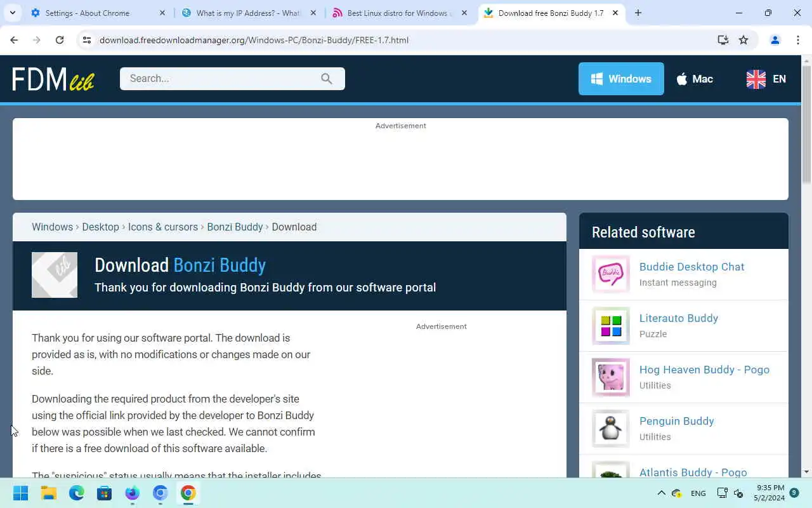Go forward one page
The image size is (812, 508).
point(37,40)
